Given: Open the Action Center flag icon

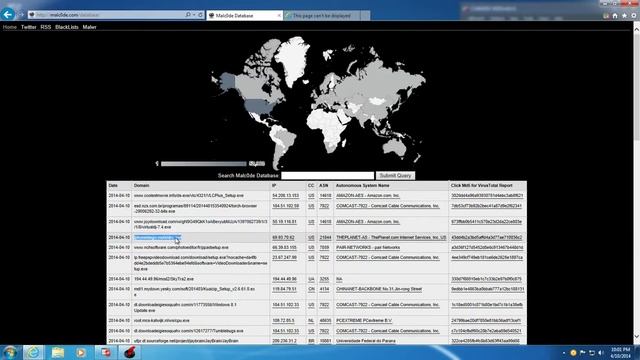Looking at the screenshot, I should [583, 353].
